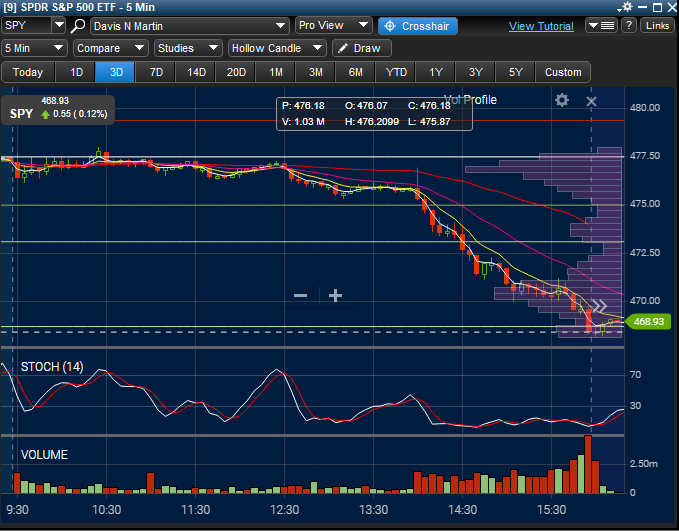Viewport: 679px width, 531px height.
Task: Open the Studies dropdown
Action: (188, 48)
